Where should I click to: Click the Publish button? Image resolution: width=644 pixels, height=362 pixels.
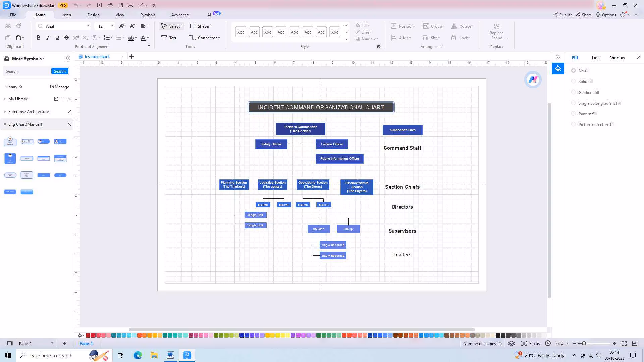pyautogui.click(x=562, y=15)
